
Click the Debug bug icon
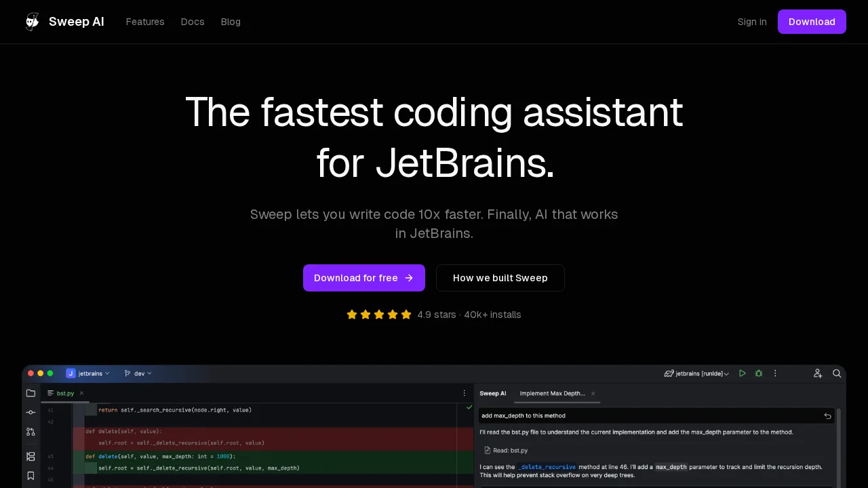(x=759, y=373)
